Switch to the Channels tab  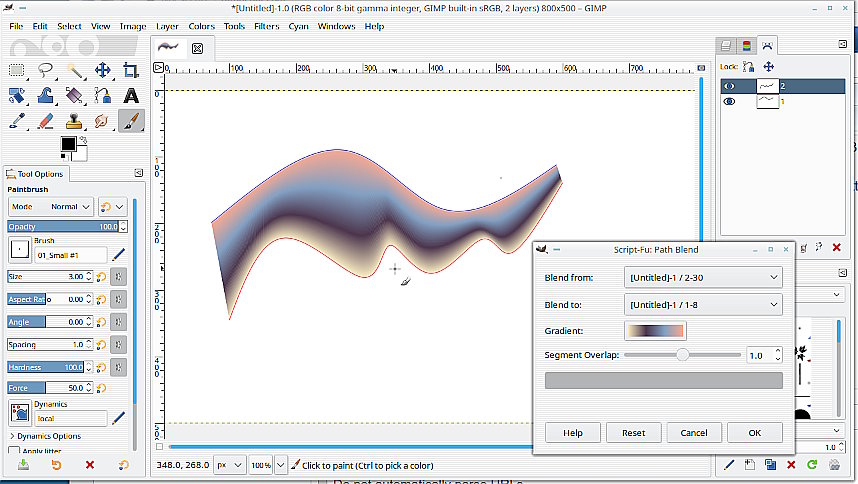[746, 46]
